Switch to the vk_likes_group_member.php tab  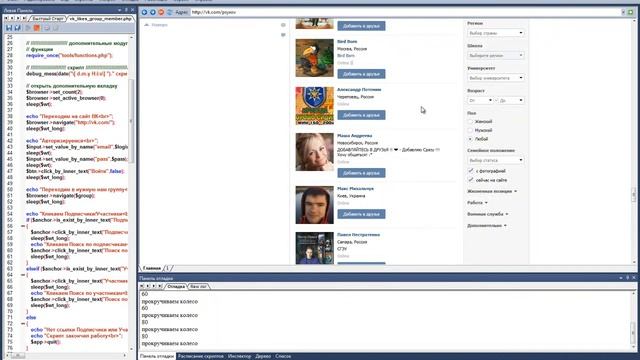100,18
